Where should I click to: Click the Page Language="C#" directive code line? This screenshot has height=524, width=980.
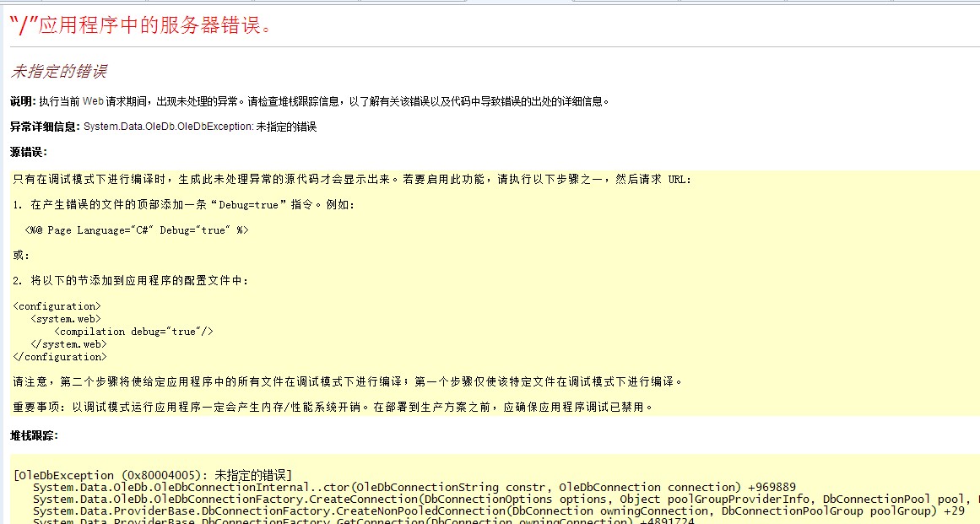pos(137,230)
